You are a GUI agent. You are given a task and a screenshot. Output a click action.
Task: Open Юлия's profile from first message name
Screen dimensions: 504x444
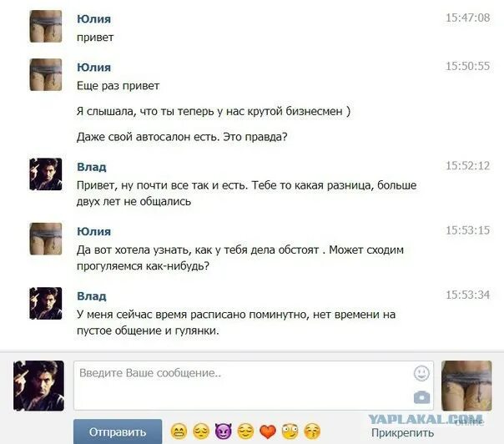coord(93,19)
